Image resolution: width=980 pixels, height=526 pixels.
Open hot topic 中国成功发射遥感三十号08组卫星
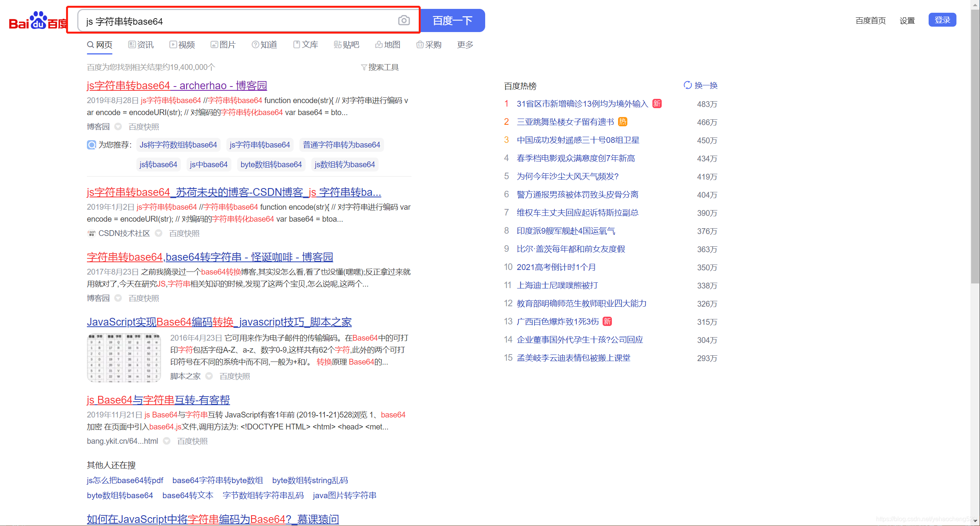[x=578, y=140]
